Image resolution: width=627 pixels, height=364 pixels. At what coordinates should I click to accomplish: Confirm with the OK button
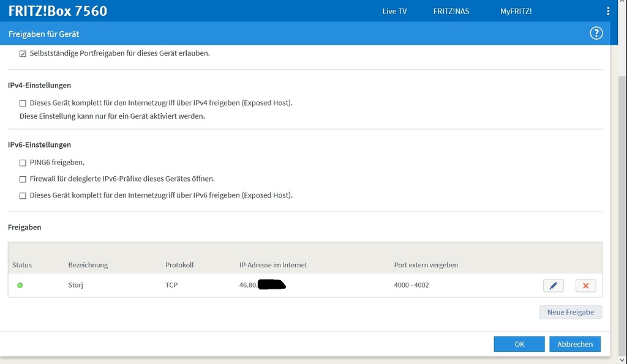(x=519, y=344)
